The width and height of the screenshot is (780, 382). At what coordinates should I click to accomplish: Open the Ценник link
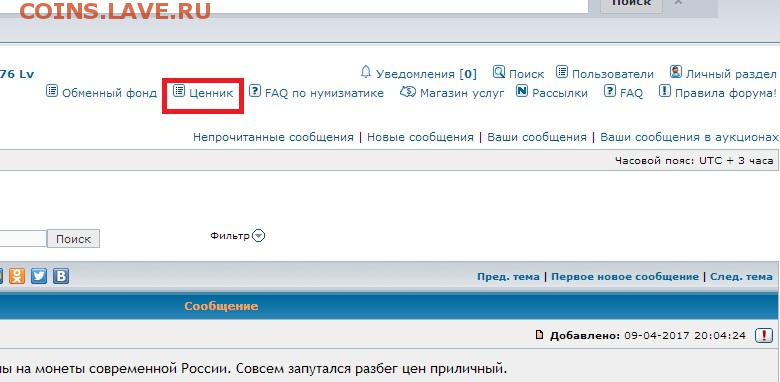coord(211,93)
